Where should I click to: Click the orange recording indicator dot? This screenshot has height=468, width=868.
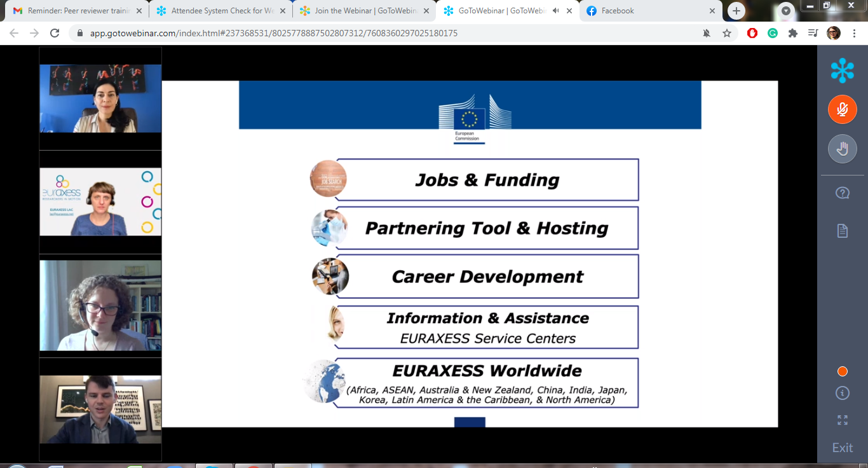point(843,371)
